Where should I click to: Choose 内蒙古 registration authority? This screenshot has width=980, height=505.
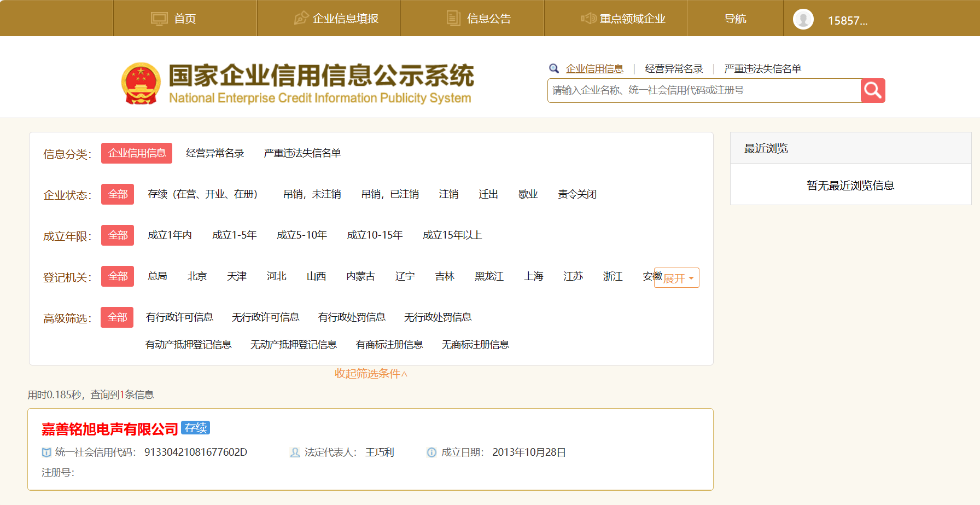360,276
